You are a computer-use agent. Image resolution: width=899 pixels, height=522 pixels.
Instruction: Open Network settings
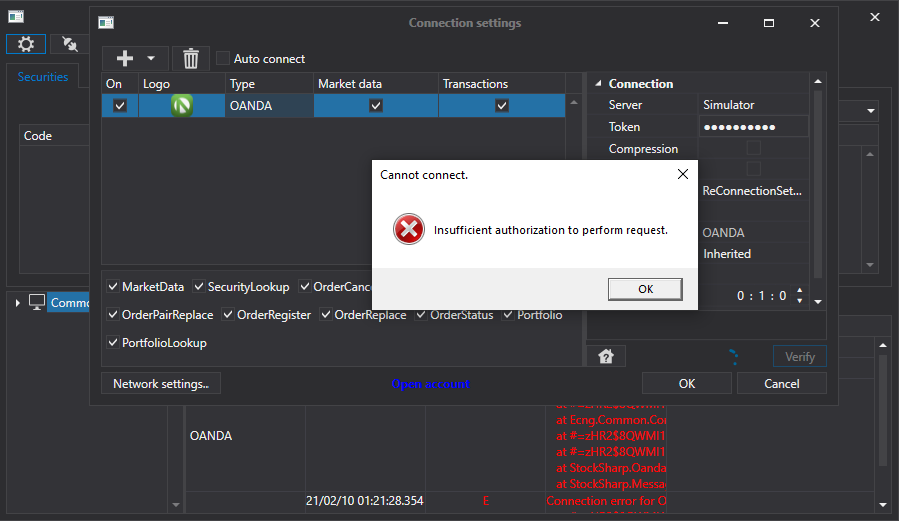(x=161, y=383)
